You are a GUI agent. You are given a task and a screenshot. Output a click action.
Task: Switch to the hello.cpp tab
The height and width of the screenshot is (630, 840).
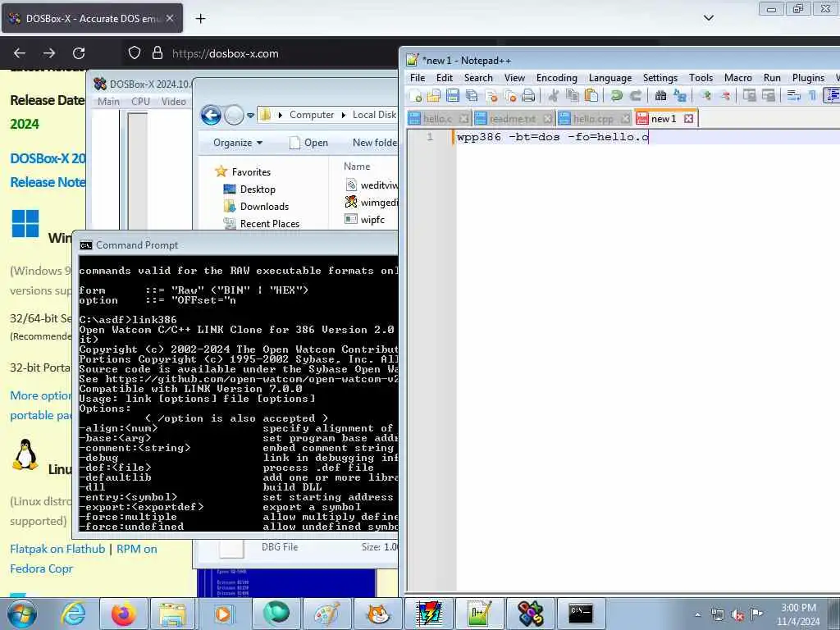(x=593, y=118)
